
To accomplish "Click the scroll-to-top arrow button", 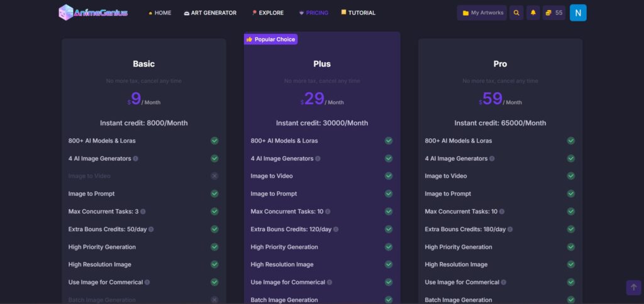I will click(633, 287).
